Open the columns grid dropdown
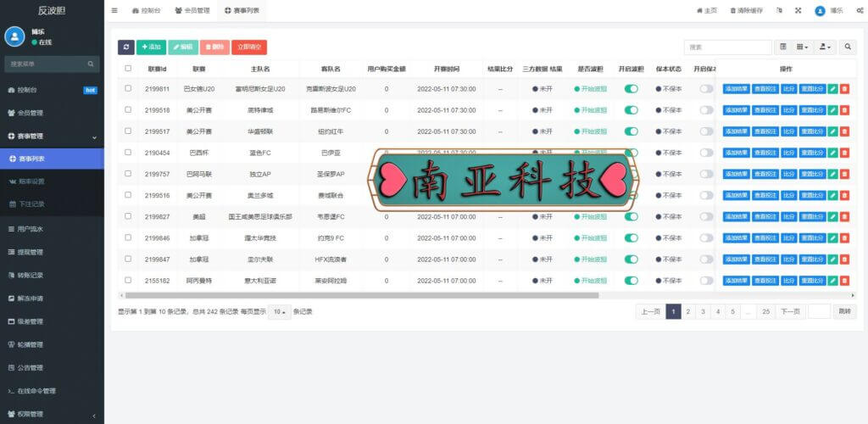The width and height of the screenshot is (868, 424). pos(802,47)
